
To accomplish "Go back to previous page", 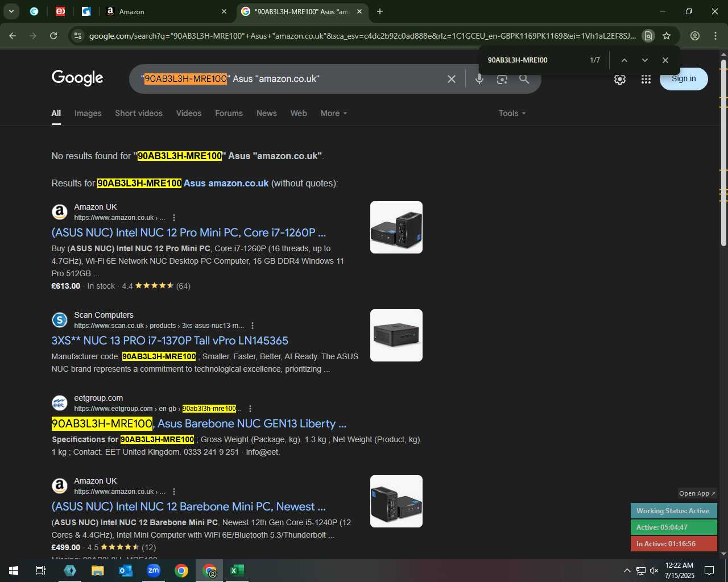I will click(x=13, y=36).
